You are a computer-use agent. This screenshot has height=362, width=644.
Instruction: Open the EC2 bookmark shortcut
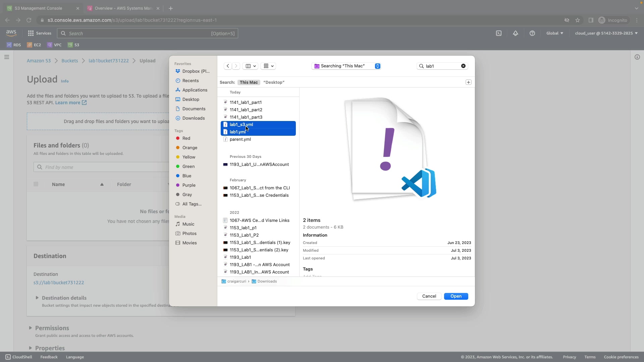(x=34, y=45)
